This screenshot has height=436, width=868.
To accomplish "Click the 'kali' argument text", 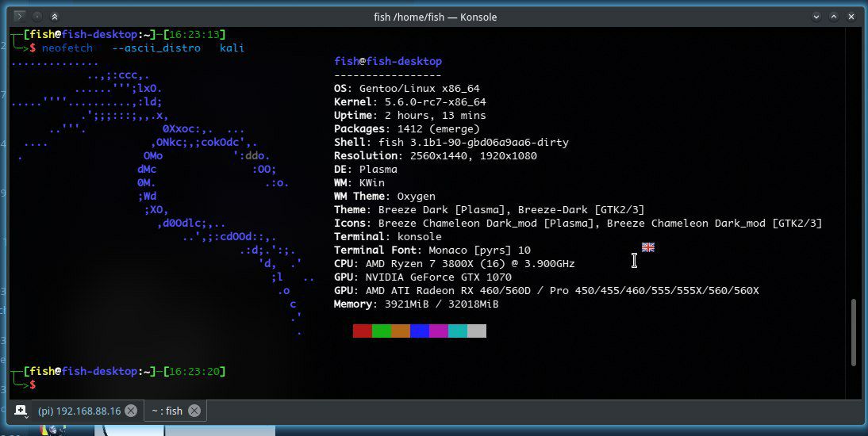I will coord(232,48).
